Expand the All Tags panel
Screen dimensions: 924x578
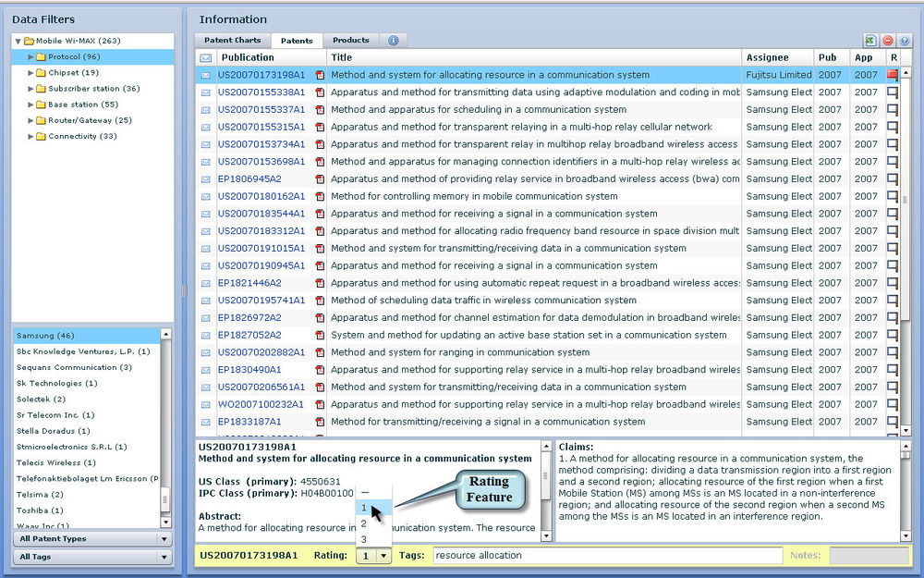pyautogui.click(x=91, y=556)
